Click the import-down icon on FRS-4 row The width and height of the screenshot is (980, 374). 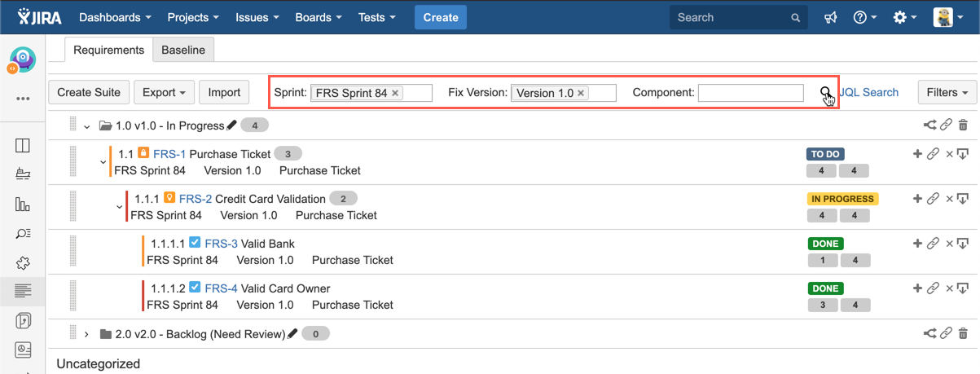(962, 288)
